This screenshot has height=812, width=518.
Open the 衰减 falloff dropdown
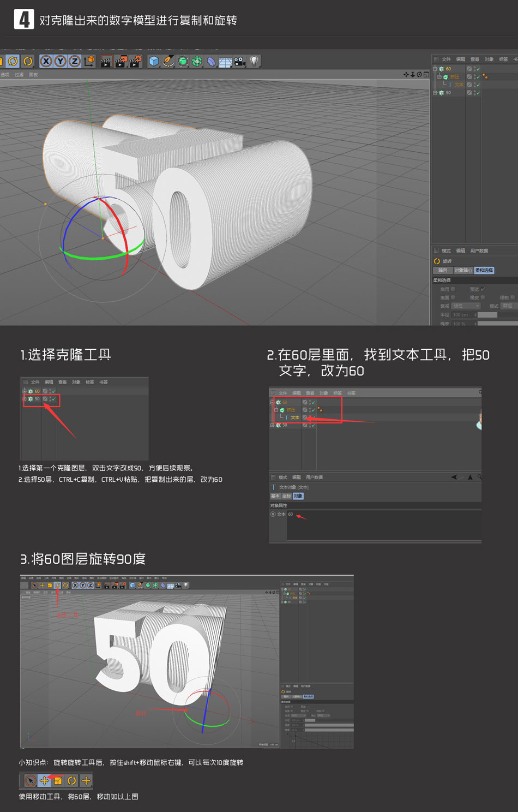(x=466, y=306)
